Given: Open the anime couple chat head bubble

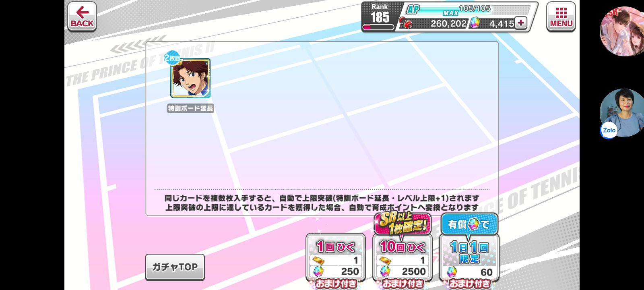Looking at the screenshot, I should pyautogui.click(x=622, y=31).
